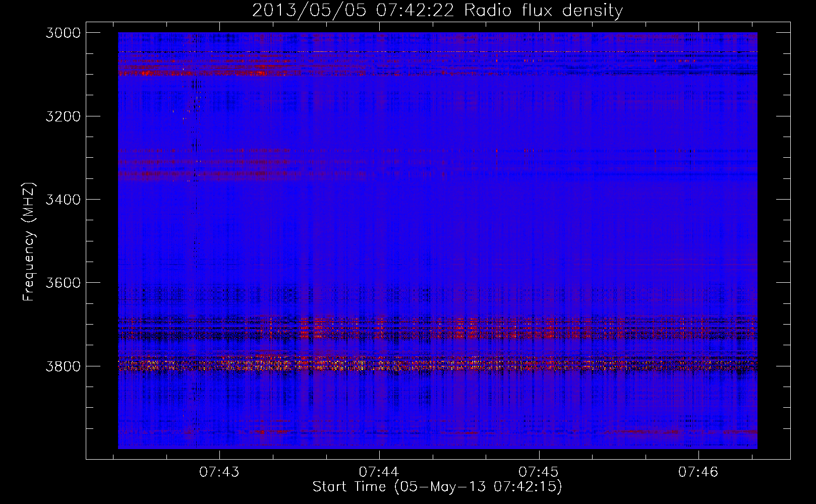The image size is (816, 504).
Task: Select the 3800 frequency axis label
Action: point(63,366)
